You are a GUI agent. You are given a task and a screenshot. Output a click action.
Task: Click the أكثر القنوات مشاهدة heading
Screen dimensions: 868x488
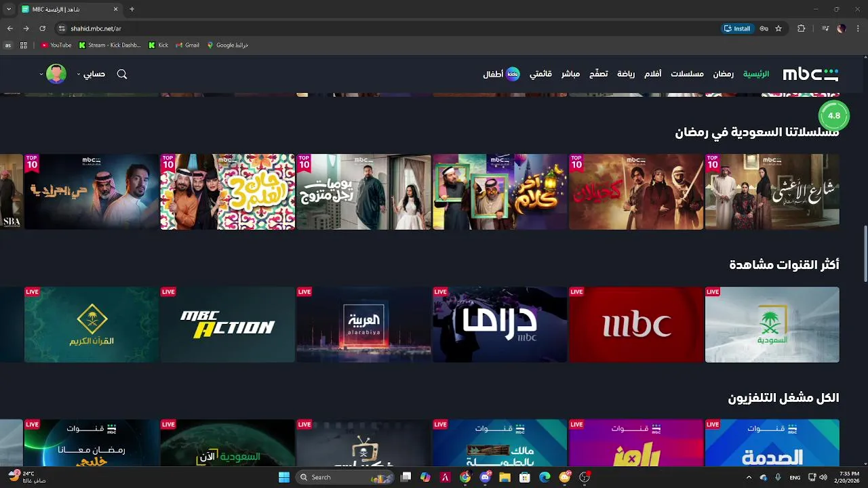point(784,265)
